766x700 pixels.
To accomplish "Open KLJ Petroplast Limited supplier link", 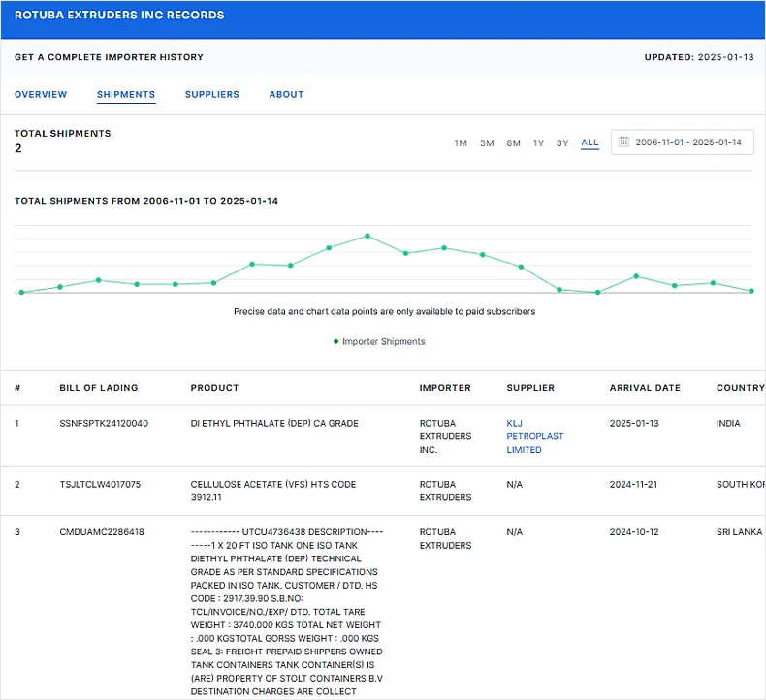I will click(x=534, y=436).
